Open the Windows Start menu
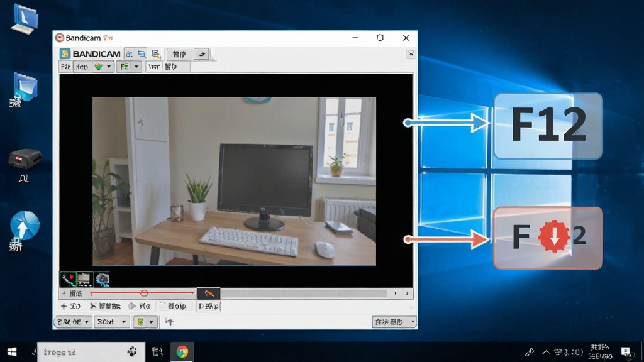This screenshot has height=362, width=644. [x=12, y=352]
